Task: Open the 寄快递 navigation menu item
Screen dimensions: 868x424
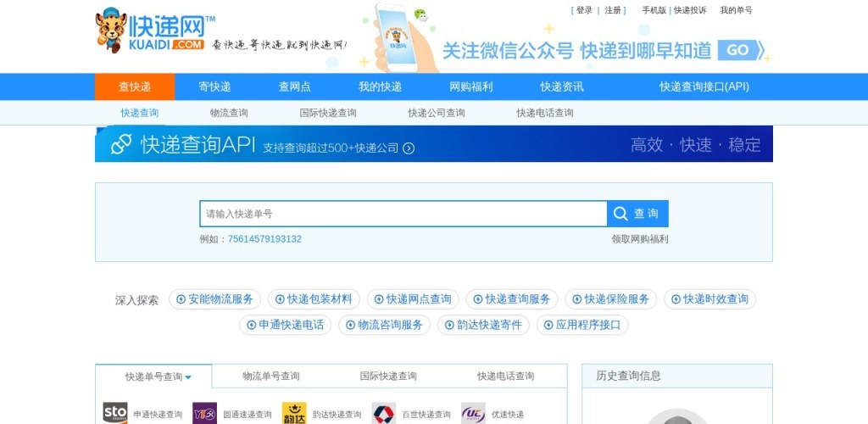Action: point(214,86)
